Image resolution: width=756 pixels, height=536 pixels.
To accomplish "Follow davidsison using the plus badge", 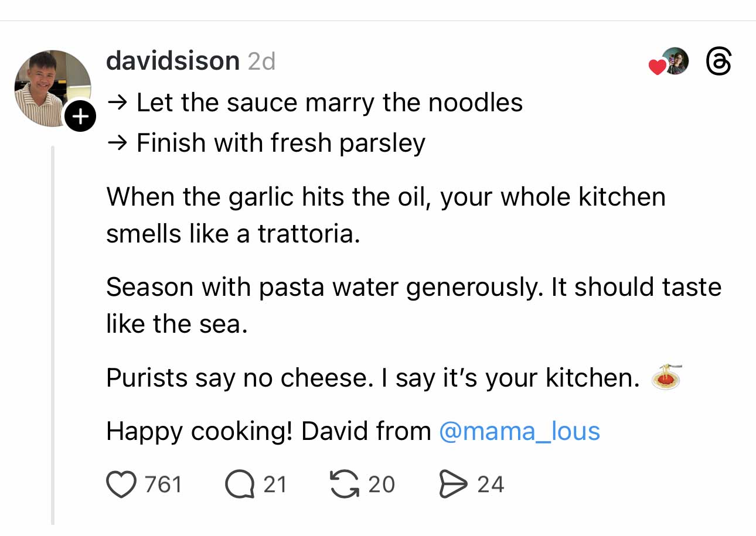I will tap(80, 117).
